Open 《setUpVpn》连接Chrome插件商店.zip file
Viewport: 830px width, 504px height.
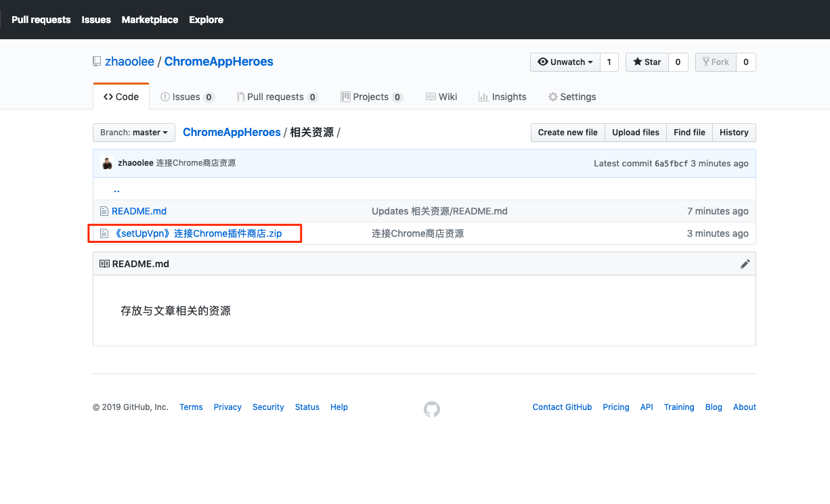(x=197, y=233)
